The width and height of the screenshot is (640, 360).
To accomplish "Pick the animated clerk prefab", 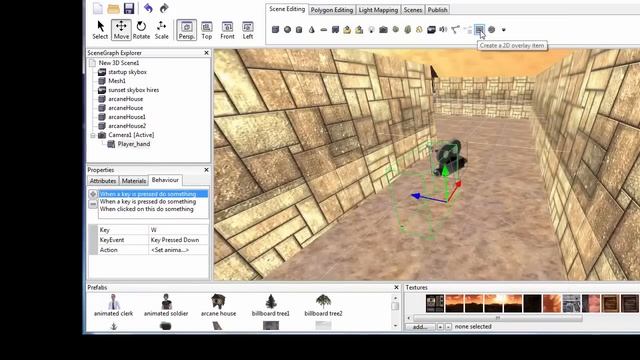I will tap(113, 305).
